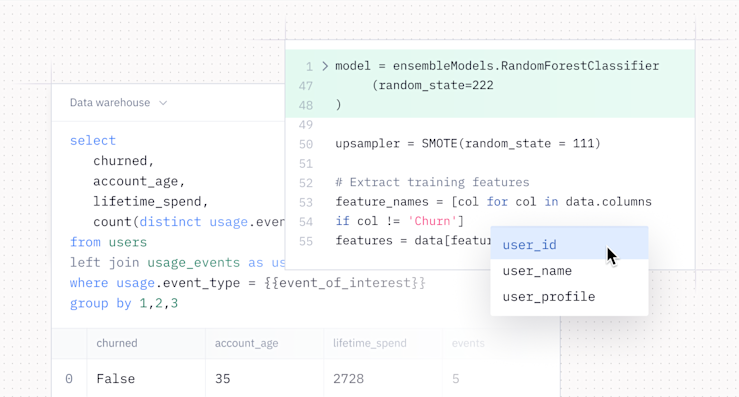Click the count(distinct usage line

click(x=189, y=222)
